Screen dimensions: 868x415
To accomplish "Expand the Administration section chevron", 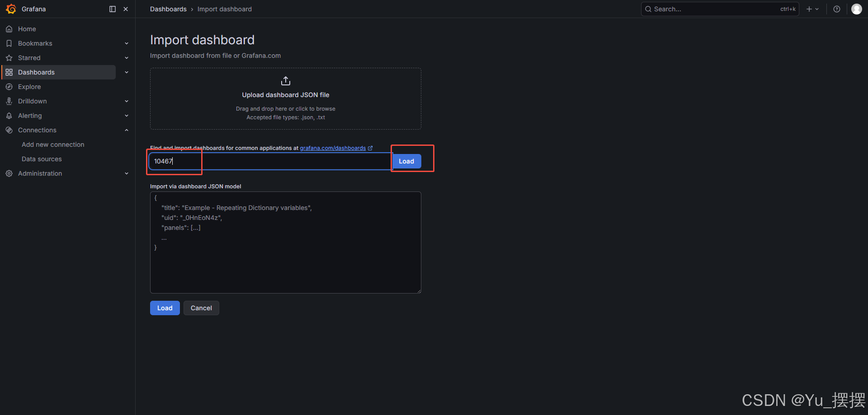I will [127, 173].
